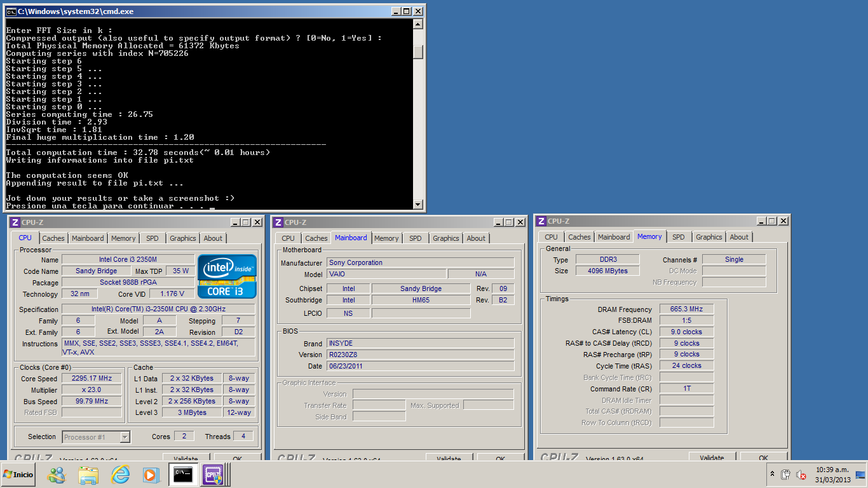Launch Internet Explorer from the taskbar
Screen dimensions: 868x488
120,475
